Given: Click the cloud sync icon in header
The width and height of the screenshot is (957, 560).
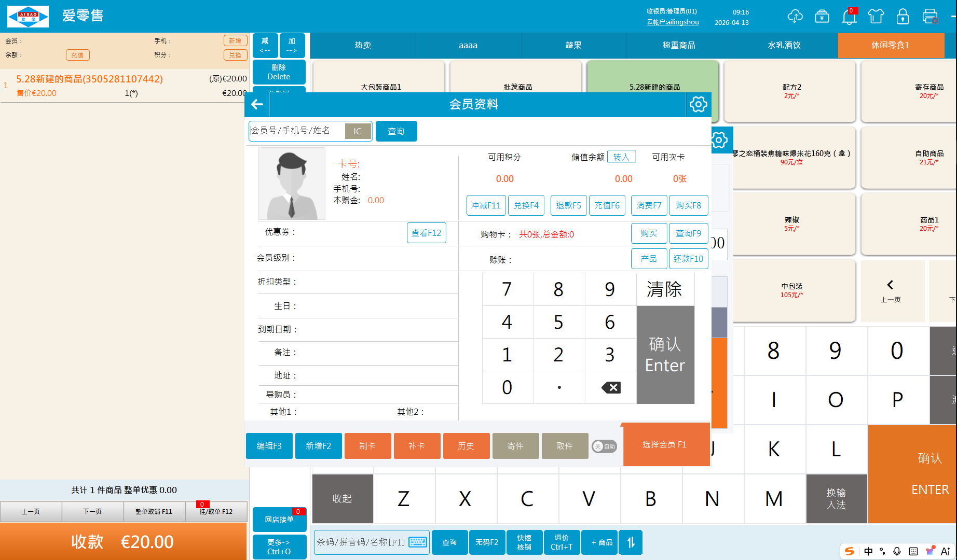Looking at the screenshot, I should coord(795,17).
